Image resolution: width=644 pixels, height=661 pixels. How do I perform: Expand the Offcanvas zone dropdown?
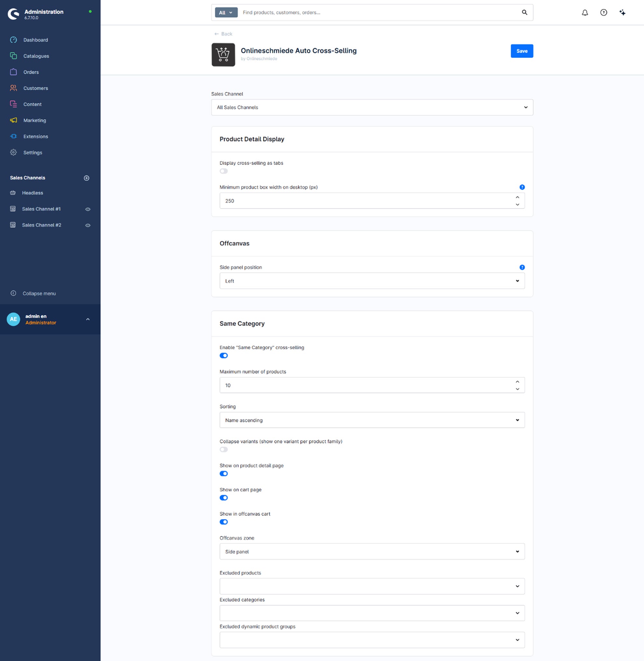point(372,551)
